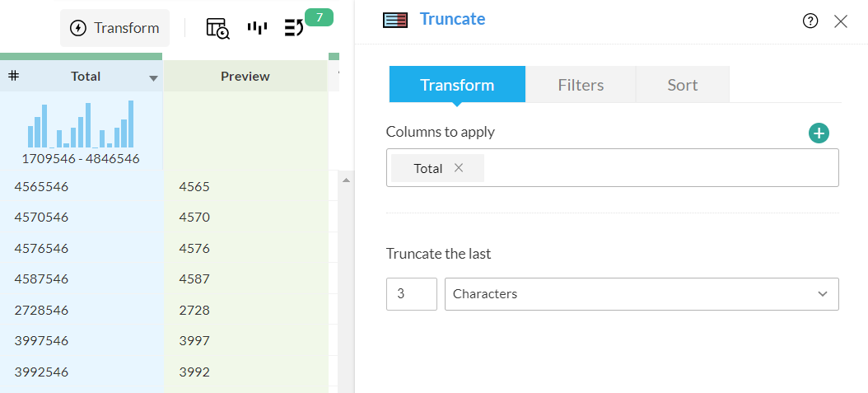Click the Truncate panel icon
The height and width of the screenshot is (393, 868).
pos(395,21)
